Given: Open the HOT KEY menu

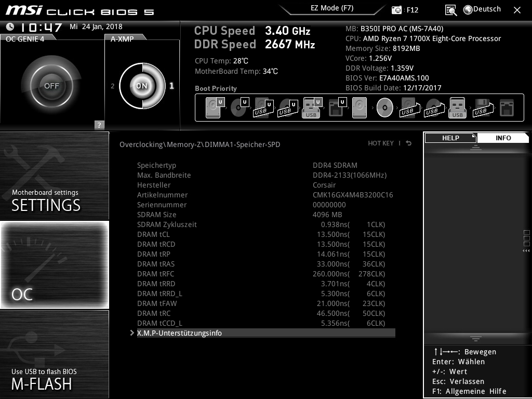Looking at the screenshot, I should click(381, 143).
